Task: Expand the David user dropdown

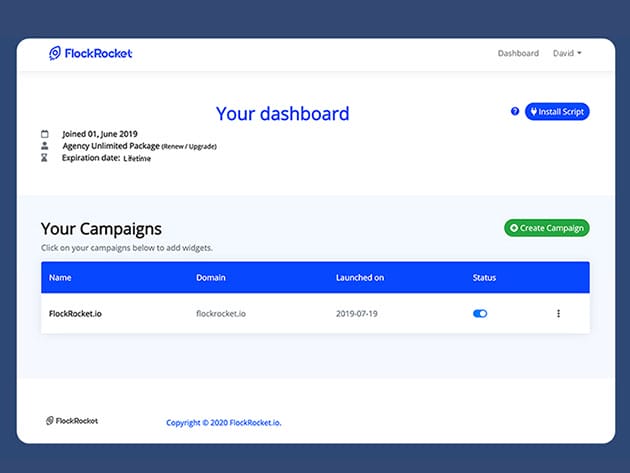Action: [567, 53]
